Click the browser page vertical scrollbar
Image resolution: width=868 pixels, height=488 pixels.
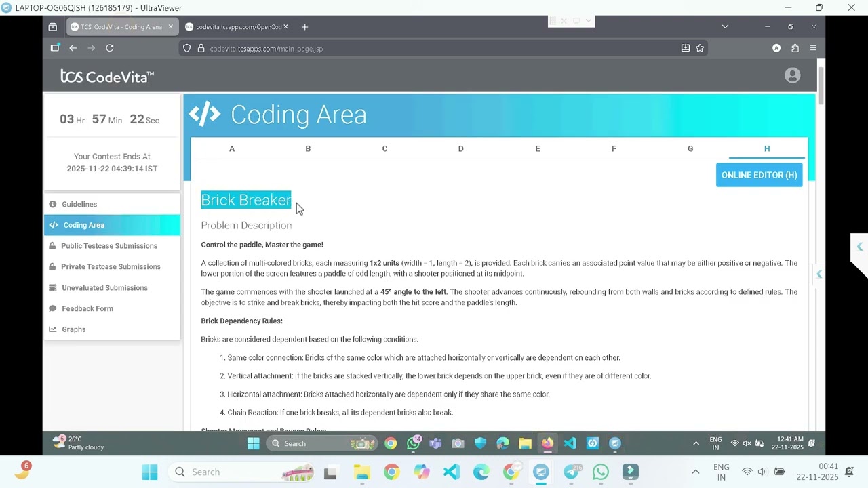[821, 85]
